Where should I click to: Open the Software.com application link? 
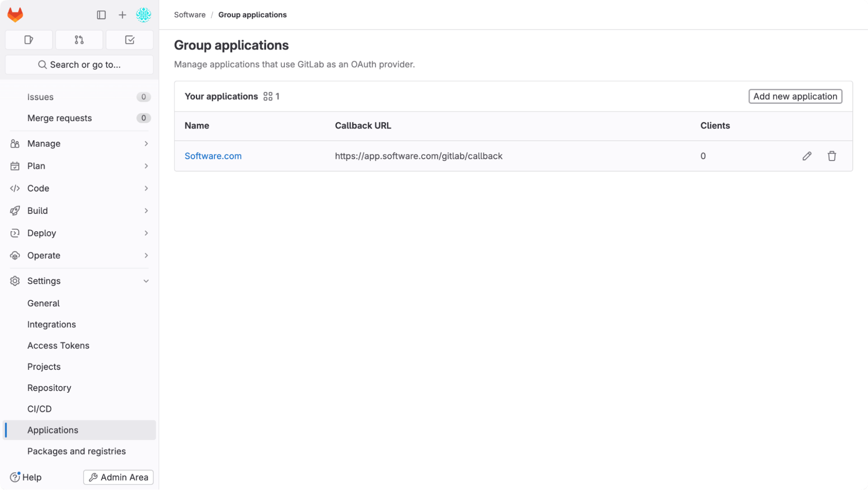click(213, 156)
